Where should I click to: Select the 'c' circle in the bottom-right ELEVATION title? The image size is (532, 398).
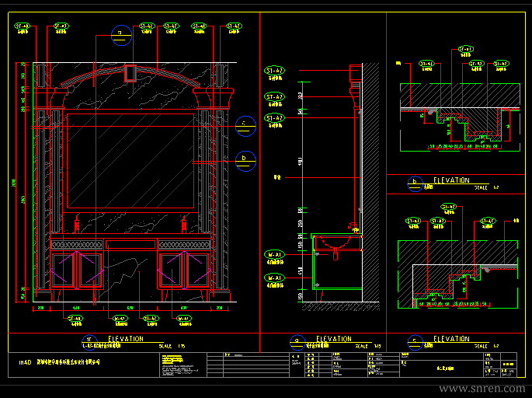(x=415, y=342)
